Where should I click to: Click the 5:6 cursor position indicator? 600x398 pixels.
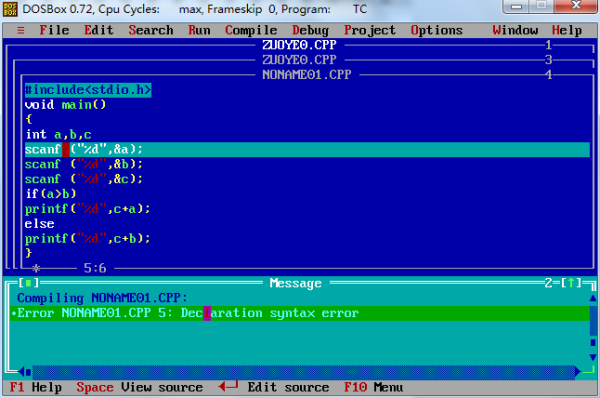pyautogui.click(x=95, y=268)
